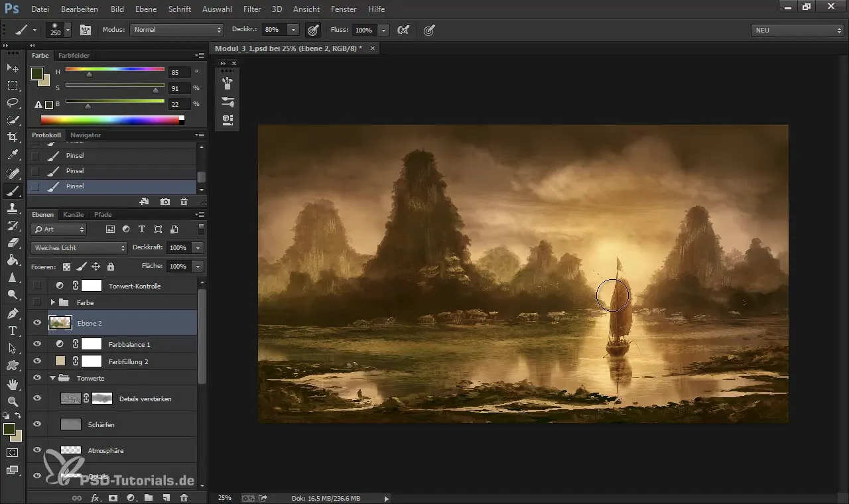Switch to the Kanäle tab

[x=74, y=215]
